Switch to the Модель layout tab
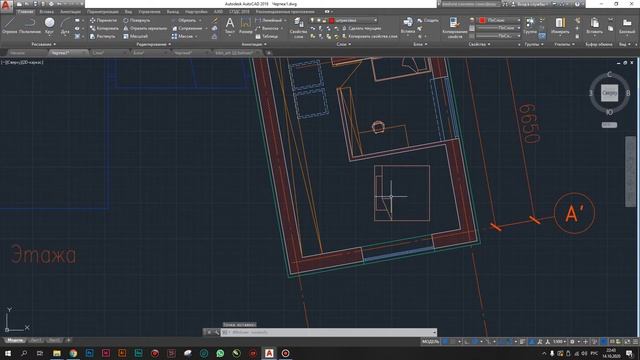Screen dimensions: 640x360 click(15, 340)
